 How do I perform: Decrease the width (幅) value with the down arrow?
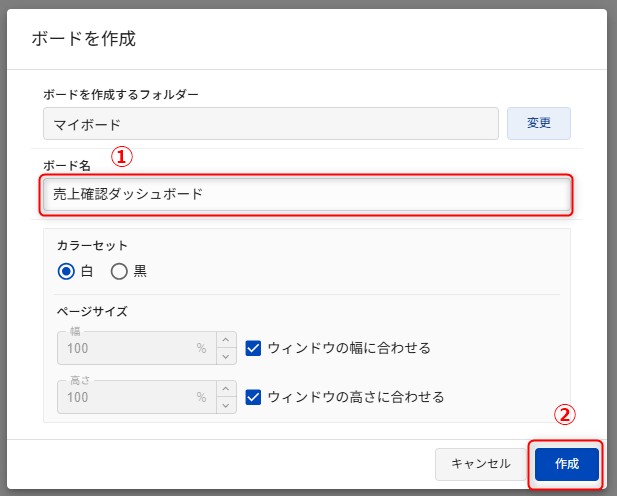226,356
